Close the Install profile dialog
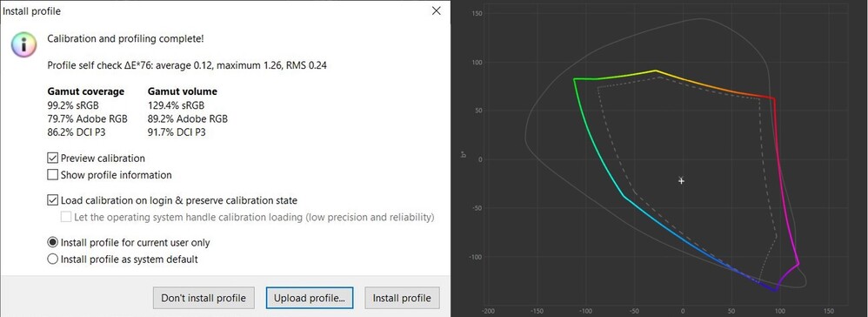The width and height of the screenshot is (868, 317). tap(437, 10)
